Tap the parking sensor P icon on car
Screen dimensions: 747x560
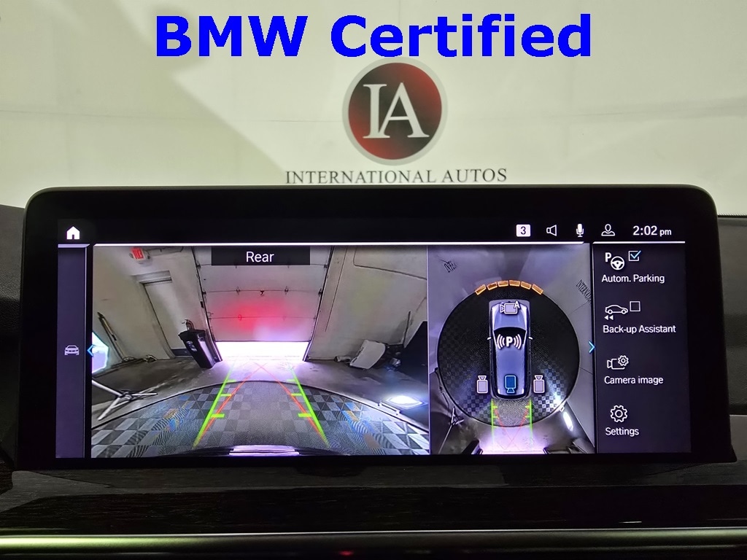(x=508, y=341)
